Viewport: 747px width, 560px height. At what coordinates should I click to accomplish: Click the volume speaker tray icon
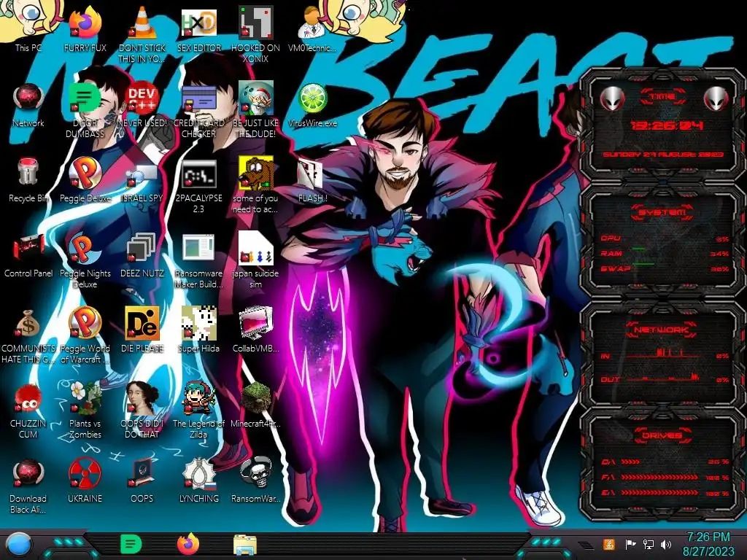[x=666, y=544]
